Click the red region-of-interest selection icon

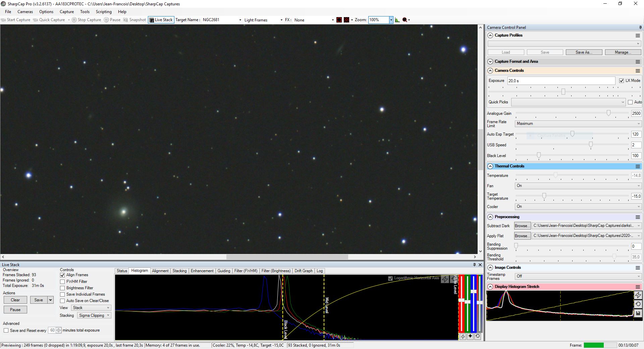tap(339, 20)
